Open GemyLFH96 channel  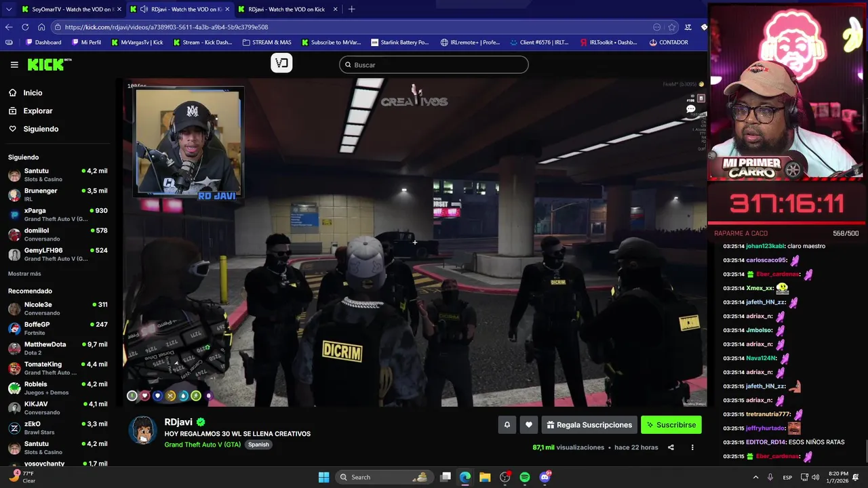(58, 254)
